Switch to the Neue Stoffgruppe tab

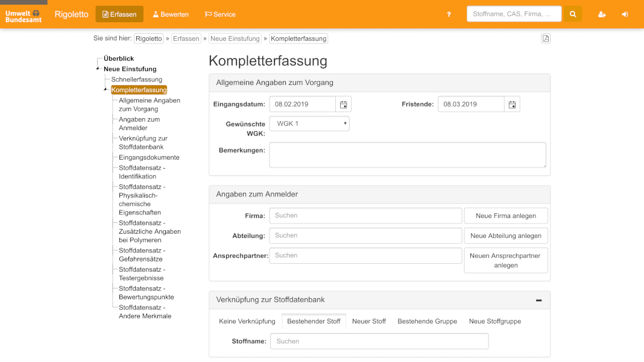click(495, 322)
